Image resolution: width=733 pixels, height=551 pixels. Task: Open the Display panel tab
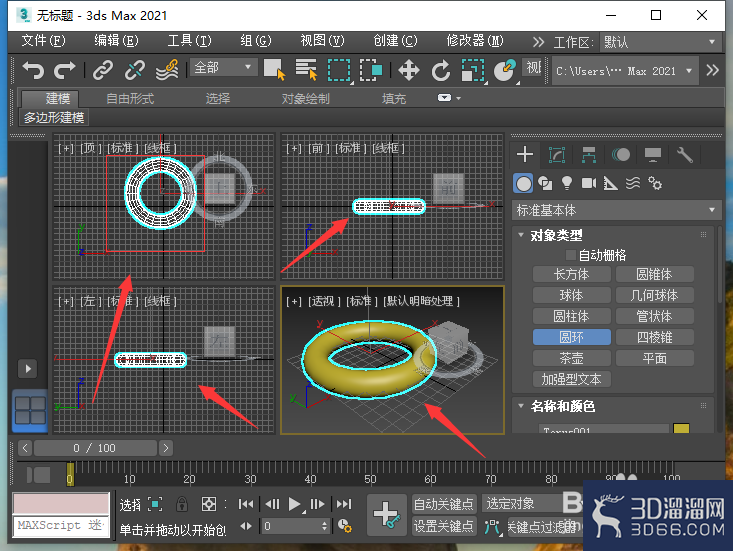pos(653,154)
